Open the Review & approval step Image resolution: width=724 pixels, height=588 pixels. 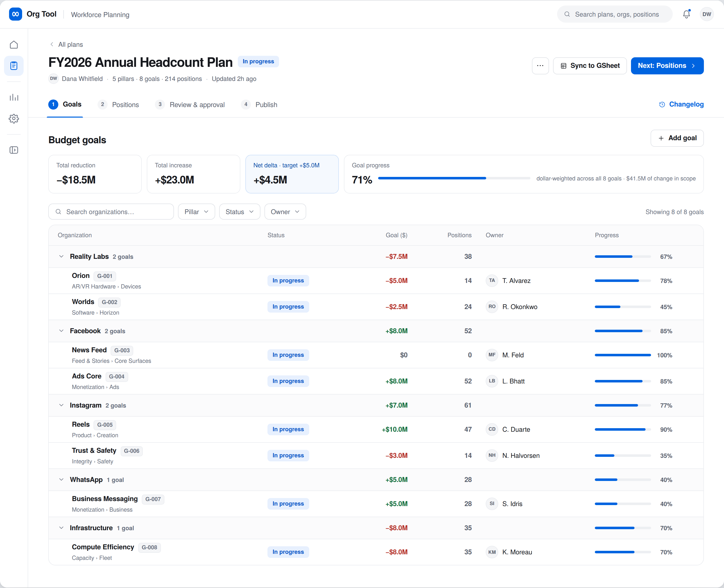[190, 104]
